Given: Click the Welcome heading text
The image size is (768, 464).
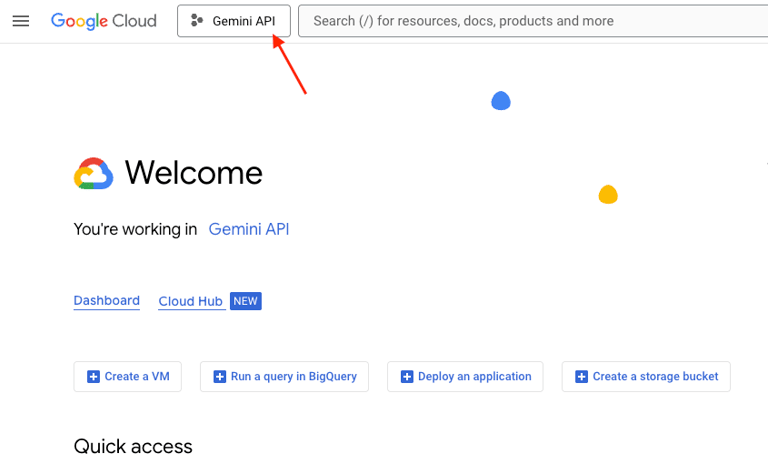Looking at the screenshot, I should (x=194, y=173).
